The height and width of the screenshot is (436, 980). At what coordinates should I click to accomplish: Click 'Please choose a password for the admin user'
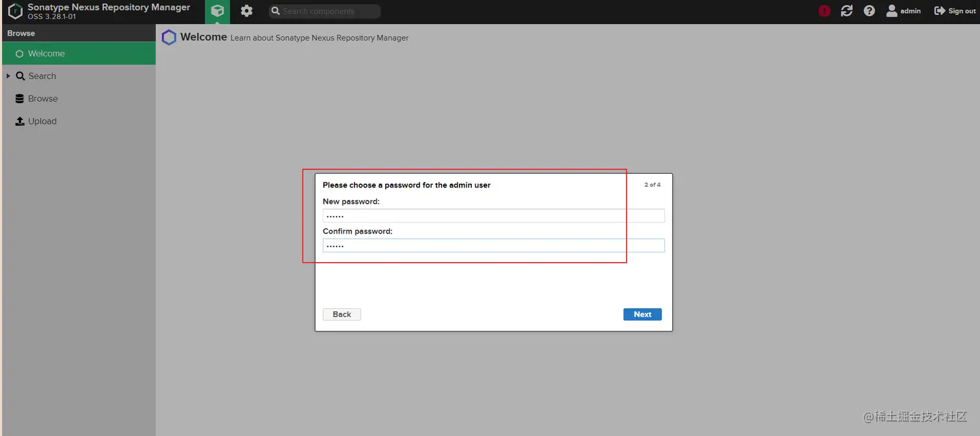(406, 185)
